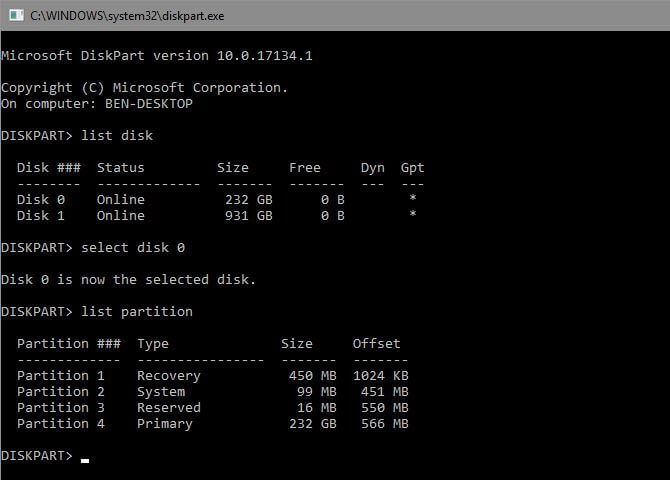Click the Offset column header
670x480 pixels.
pyautogui.click(x=377, y=343)
